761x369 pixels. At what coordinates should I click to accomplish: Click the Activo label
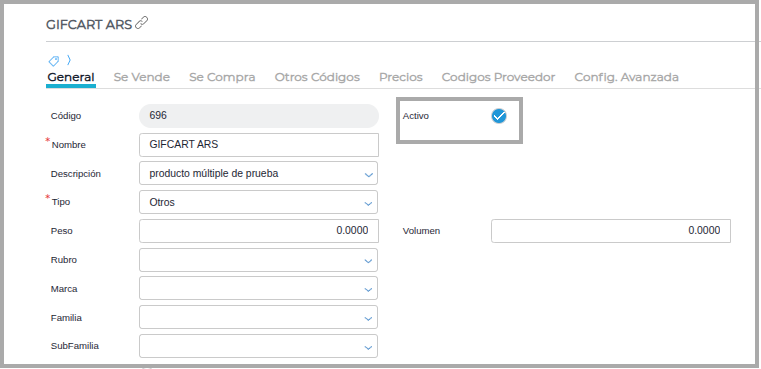point(416,116)
